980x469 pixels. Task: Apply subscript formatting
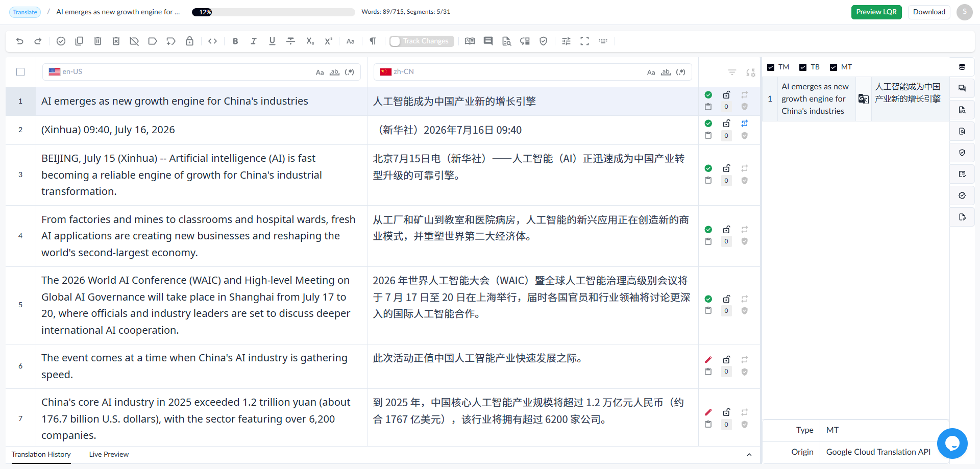[310, 41]
